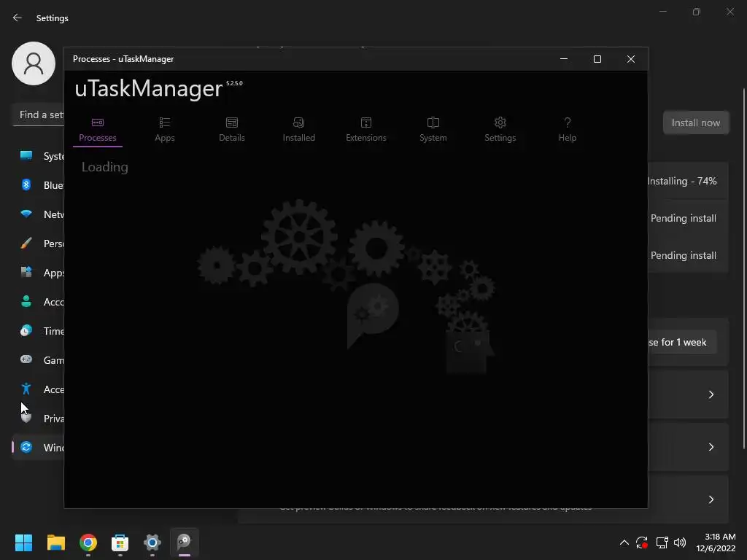
Task: Open the Personalization brush icon in Settings
Action: (x=26, y=244)
